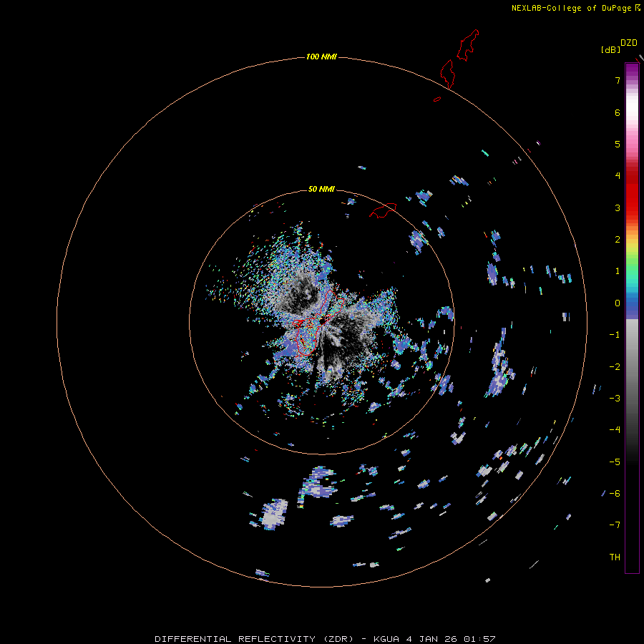
Task: Click the -7 value on color scale
Action: pos(615,525)
